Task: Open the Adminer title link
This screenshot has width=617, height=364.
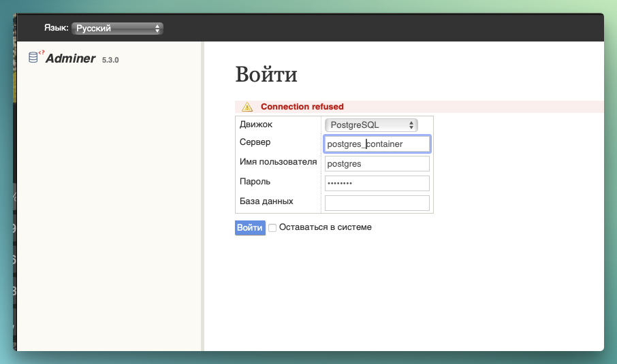Action: (70, 59)
